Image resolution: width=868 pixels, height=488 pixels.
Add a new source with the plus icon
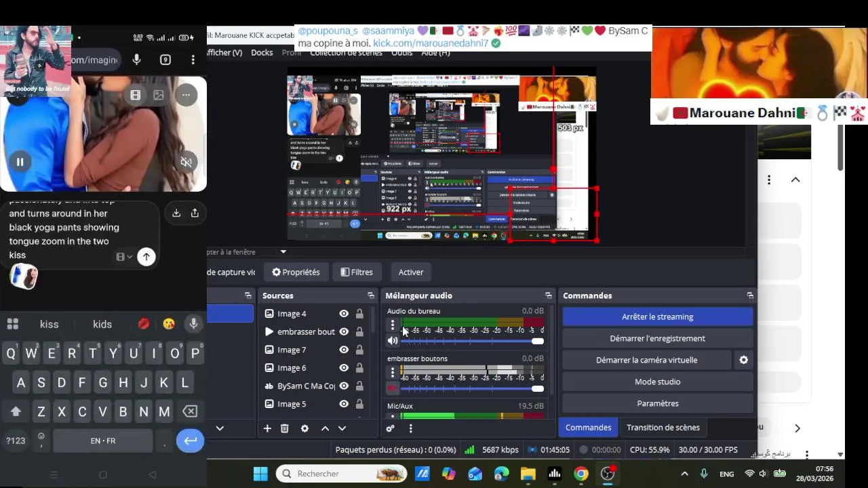(x=267, y=428)
